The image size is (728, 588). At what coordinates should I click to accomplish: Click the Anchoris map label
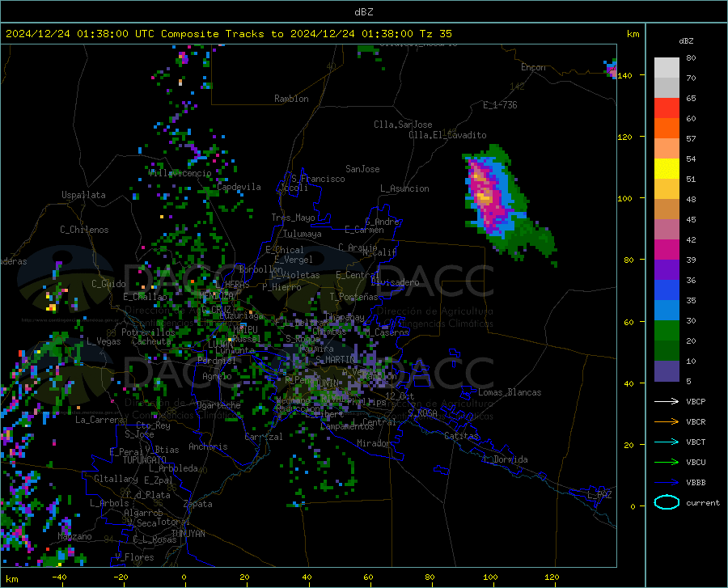pos(208,446)
